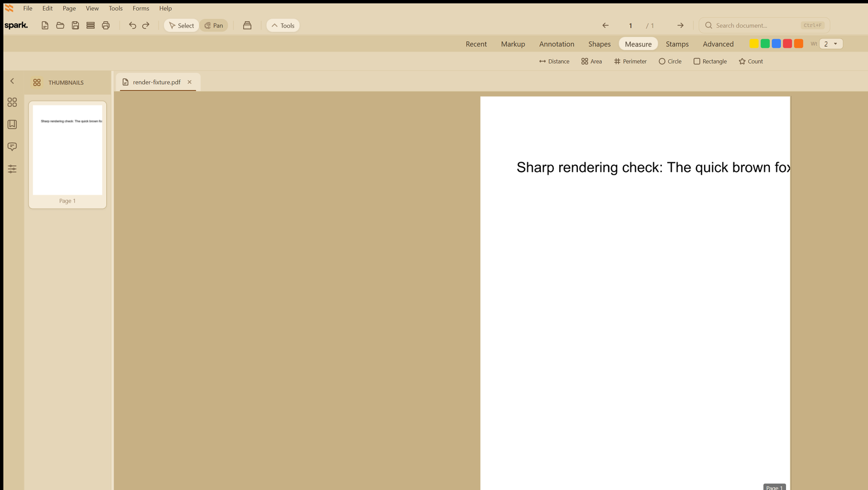Screen dimensions: 868x490
Task: Click the 'Sharp rendering check' text line
Action: (653, 167)
